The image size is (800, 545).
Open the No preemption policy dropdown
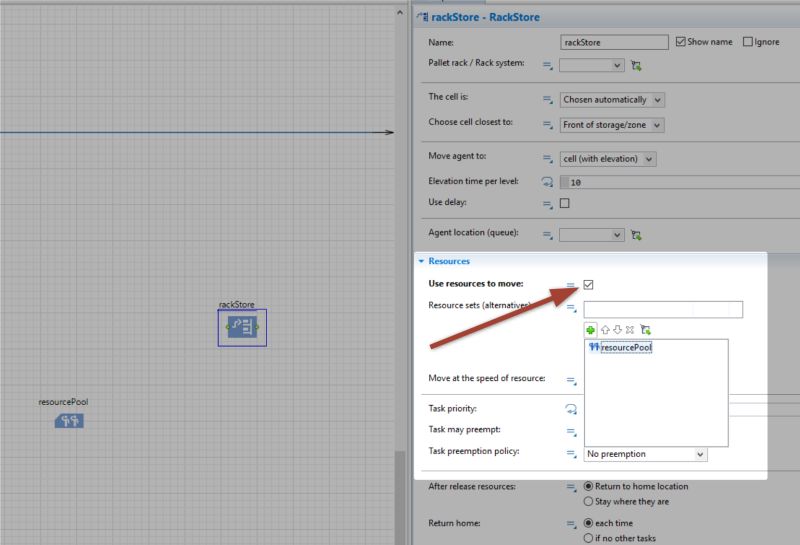(646, 454)
